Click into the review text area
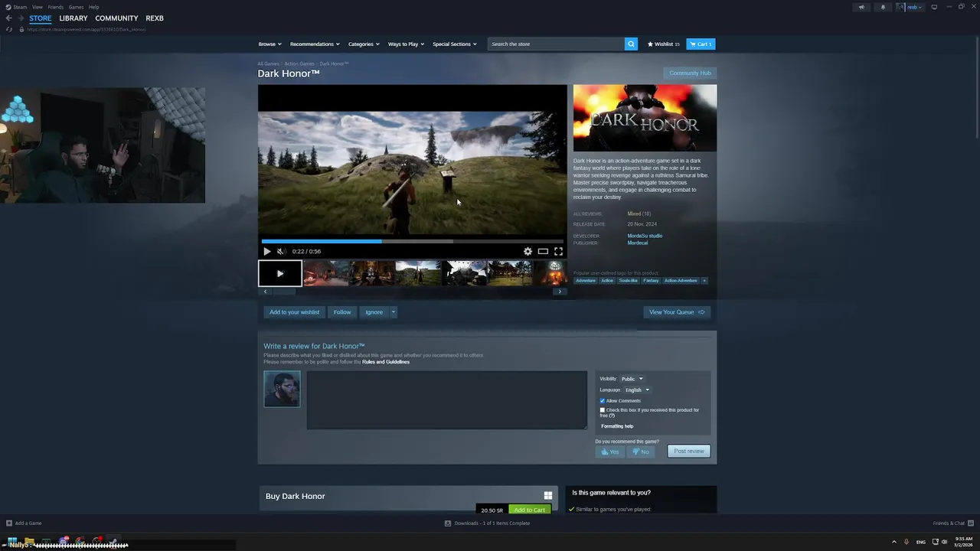The image size is (980, 551). click(x=447, y=400)
